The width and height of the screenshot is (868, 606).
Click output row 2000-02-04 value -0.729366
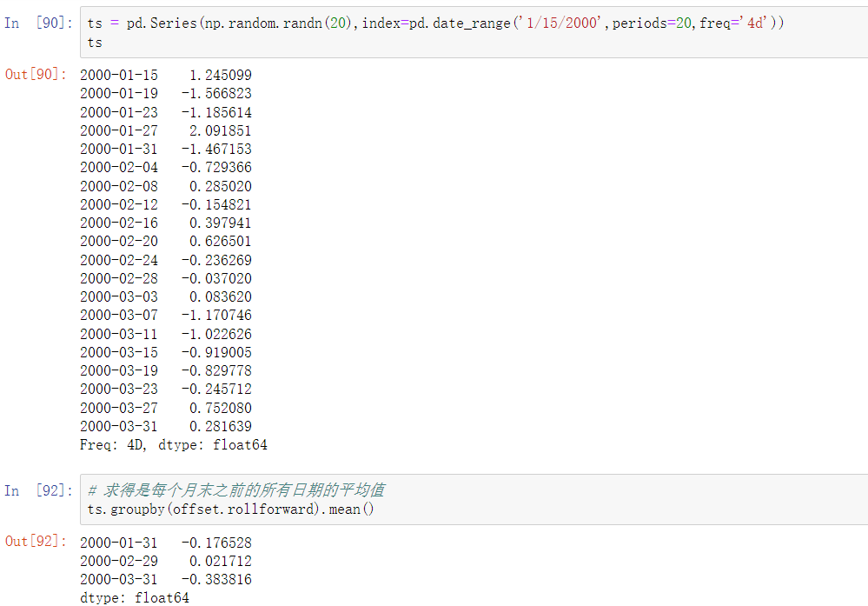[x=166, y=167]
